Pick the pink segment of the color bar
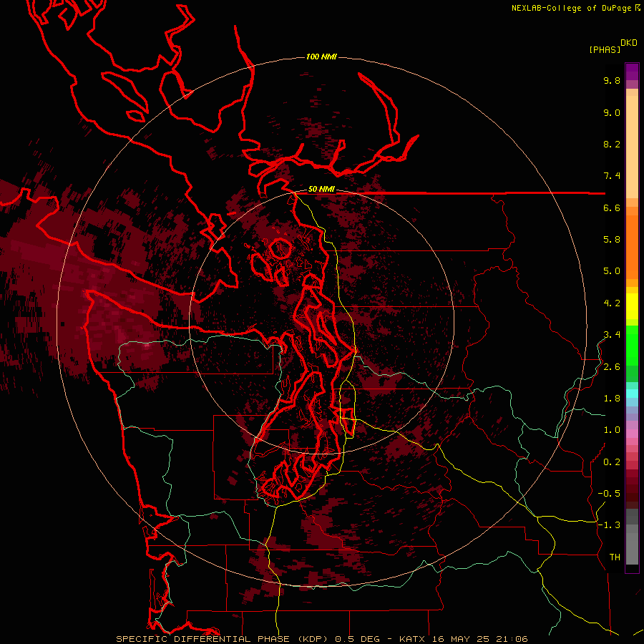644x644 pixels. coord(632,434)
